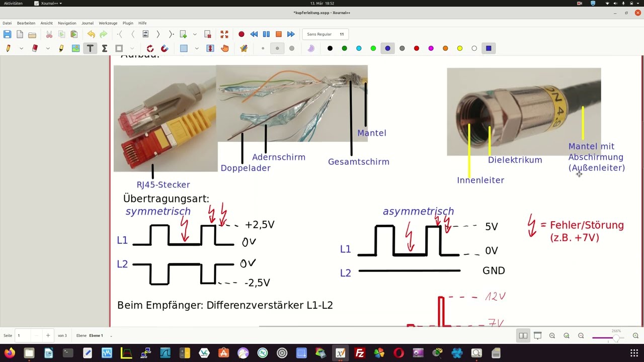644x362 pixels.
Task: Choose the medium line thickness
Action: click(x=277, y=48)
